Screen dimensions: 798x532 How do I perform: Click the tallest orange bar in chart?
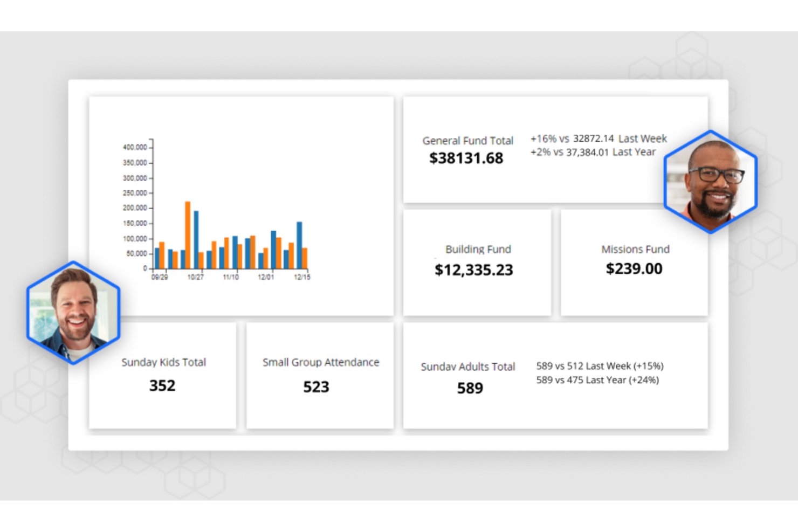point(188,235)
